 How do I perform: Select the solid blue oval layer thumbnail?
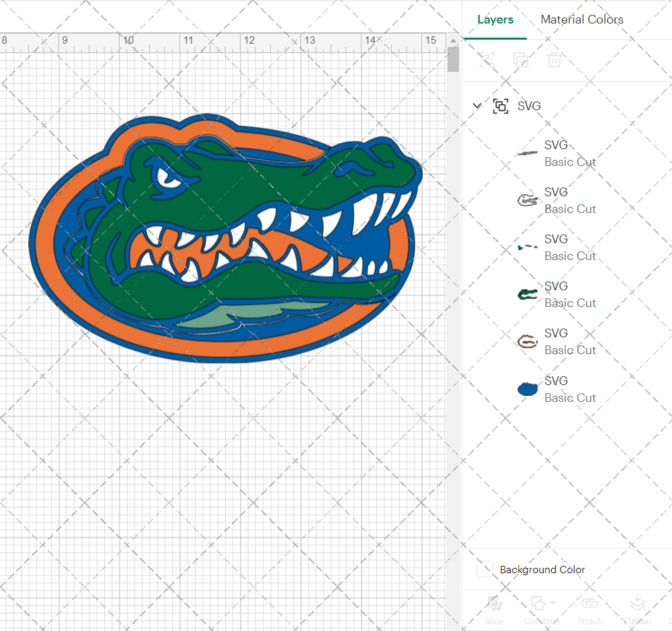click(528, 389)
